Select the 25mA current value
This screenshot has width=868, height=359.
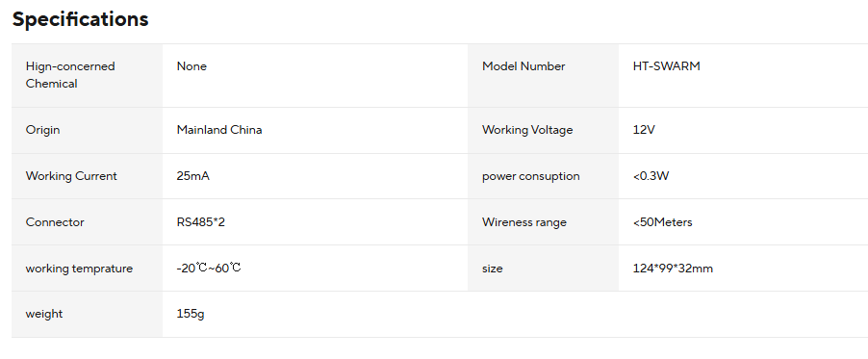pyautogui.click(x=193, y=176)
